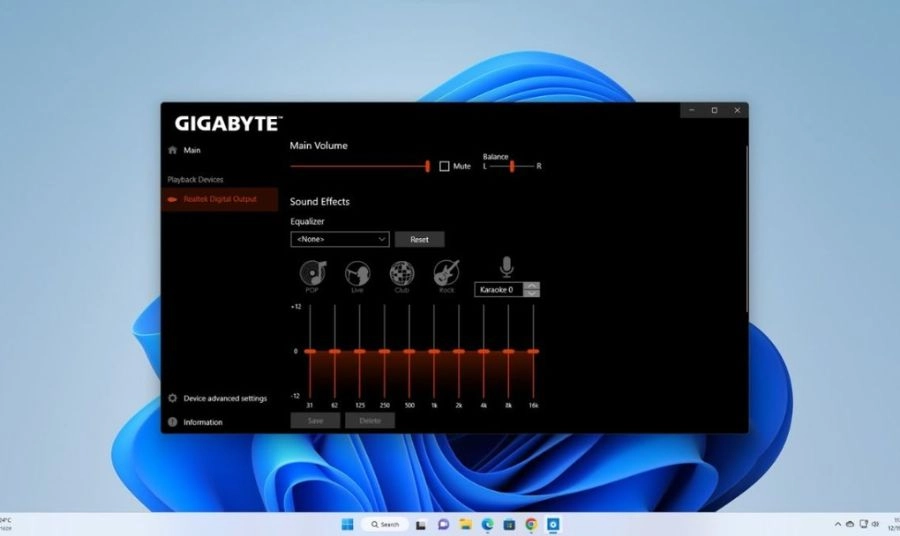Select the POP sound effect icon

(x=313, y=273)
